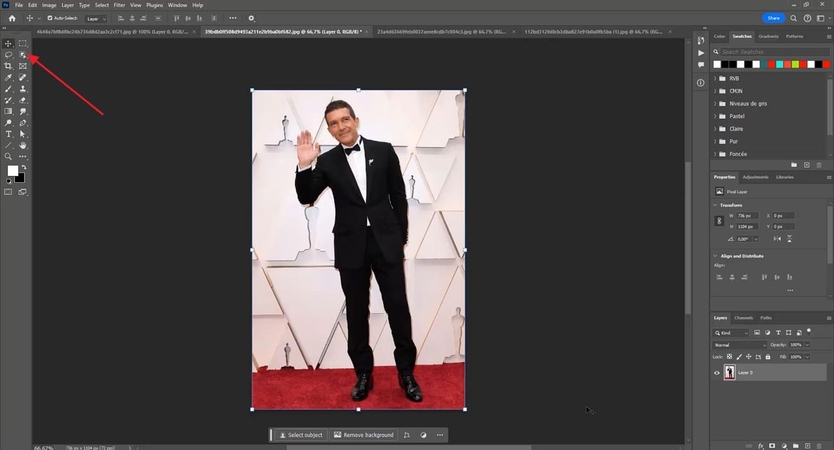Viewport: 834px width, 450px height.
Task: Open the Plugins menu
Action: click(x=154, y=5)
